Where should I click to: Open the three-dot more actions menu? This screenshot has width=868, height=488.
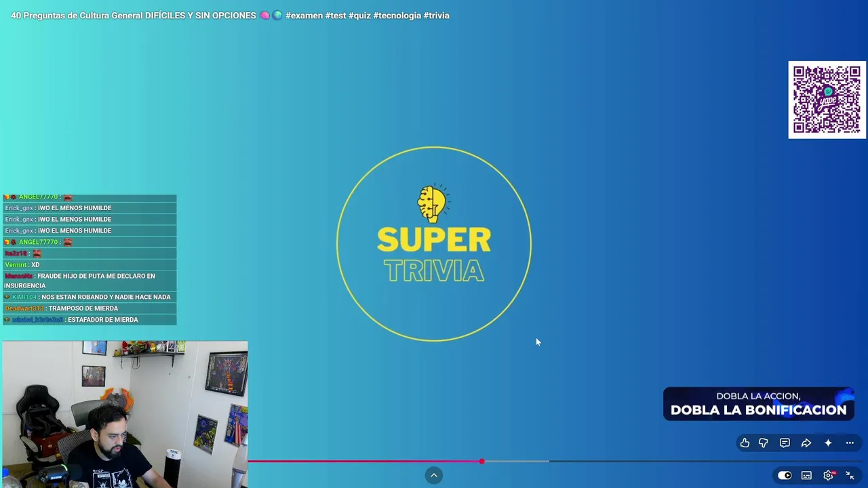pos(850,443)
